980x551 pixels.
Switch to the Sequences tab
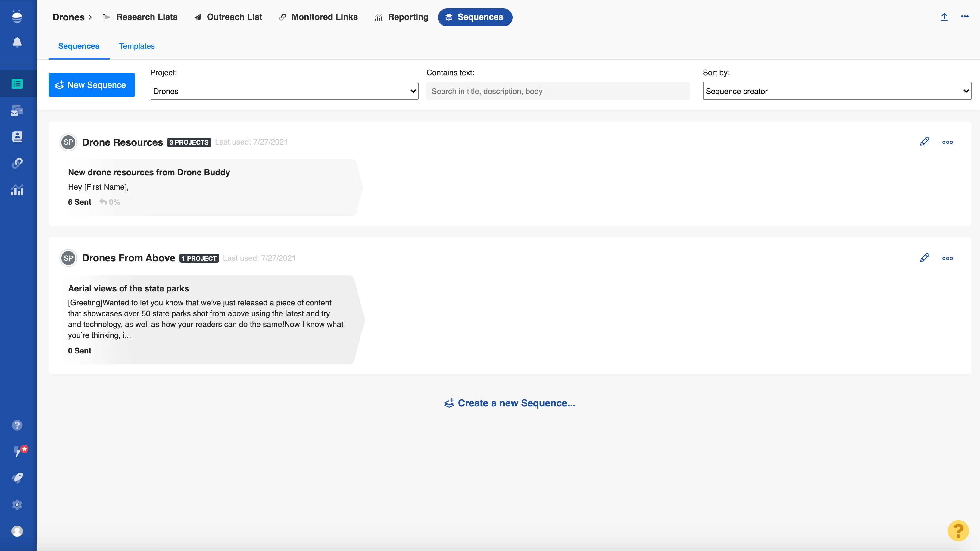[78, 46]
